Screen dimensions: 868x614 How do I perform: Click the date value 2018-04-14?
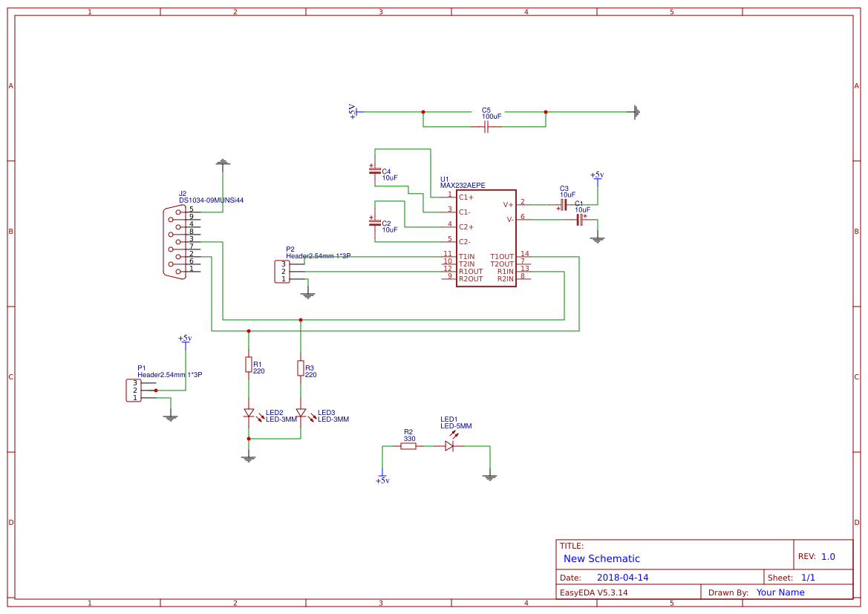click(x=624, y=577)
